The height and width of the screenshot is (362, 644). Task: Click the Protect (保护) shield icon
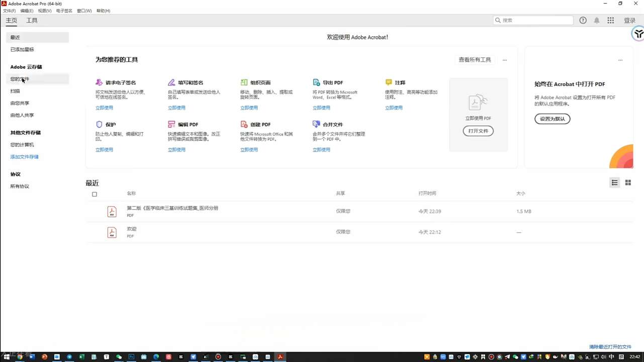click(x=99, y=124)
